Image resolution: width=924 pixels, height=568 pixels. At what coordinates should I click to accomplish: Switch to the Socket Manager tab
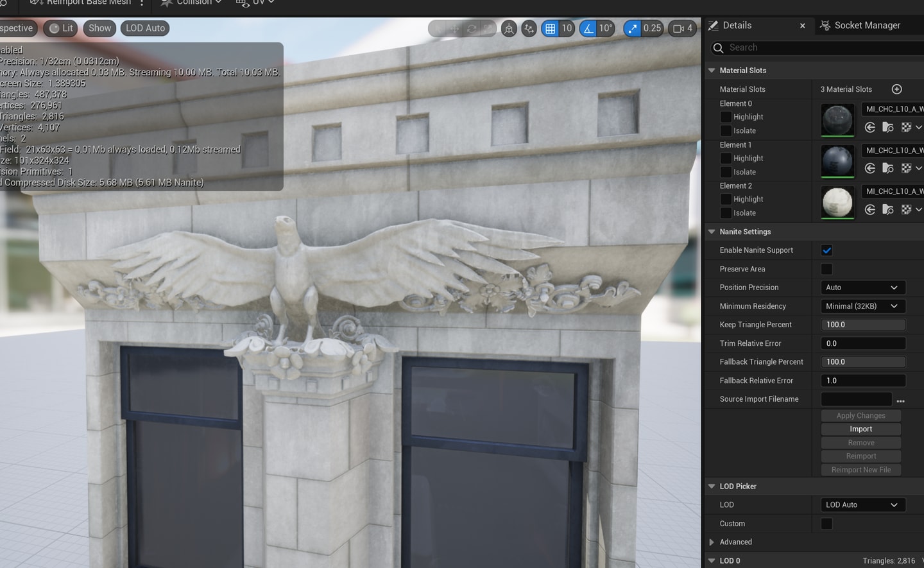pos(860,26)
